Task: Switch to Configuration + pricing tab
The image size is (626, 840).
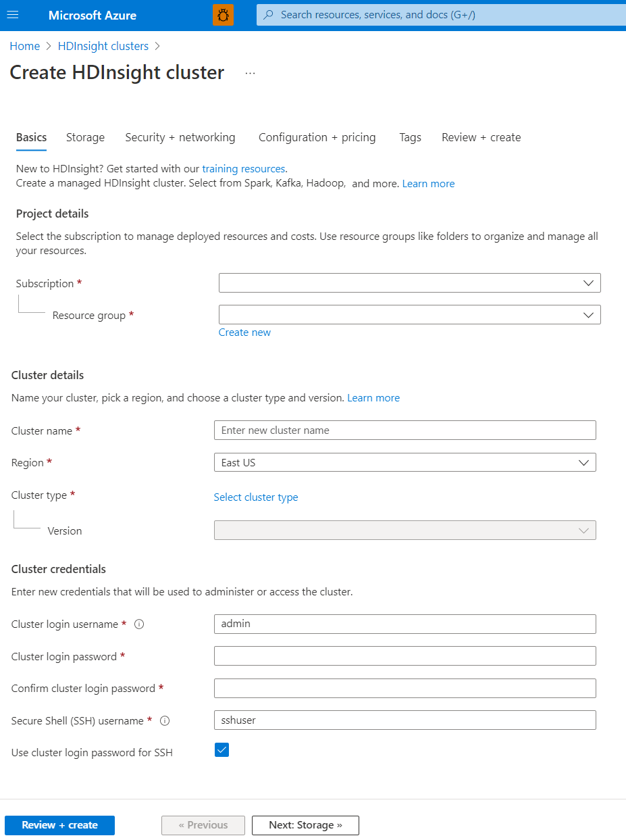Action: coord(317,137)
